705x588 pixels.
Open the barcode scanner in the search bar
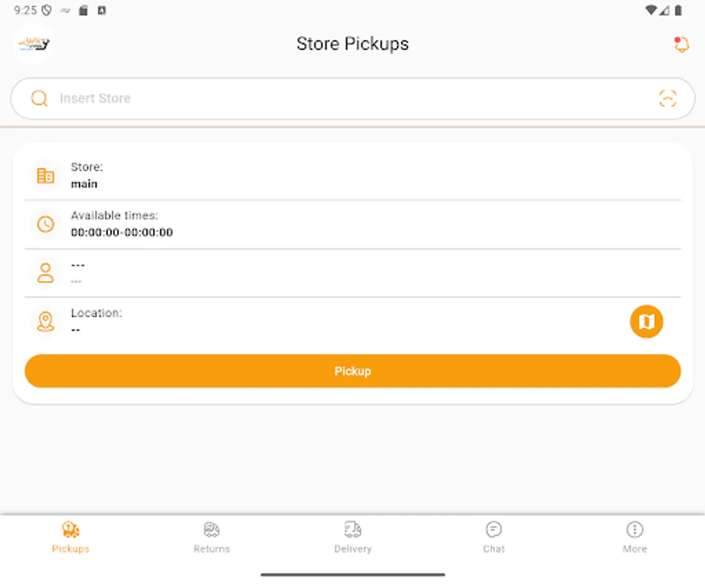pyautogui.click(x=668, y=98)
